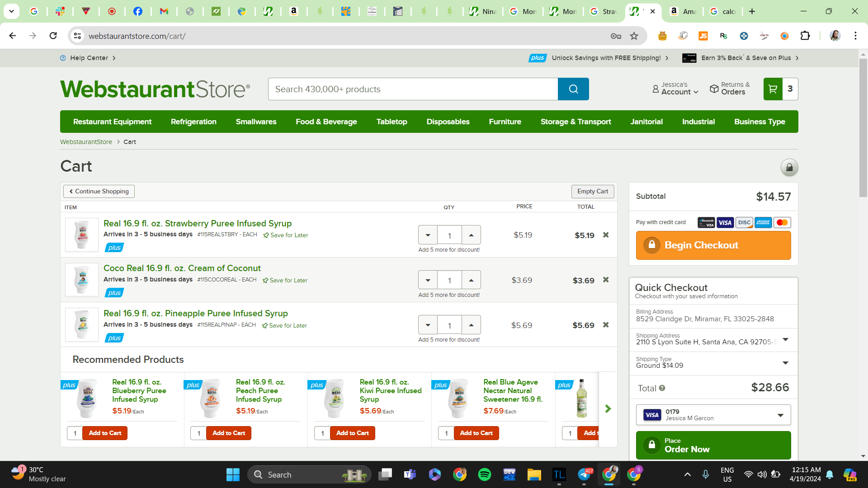The width and height of the screenshot is (868, 488).
Task: Click Continue Shopping button
Action: tap(99, 191)
